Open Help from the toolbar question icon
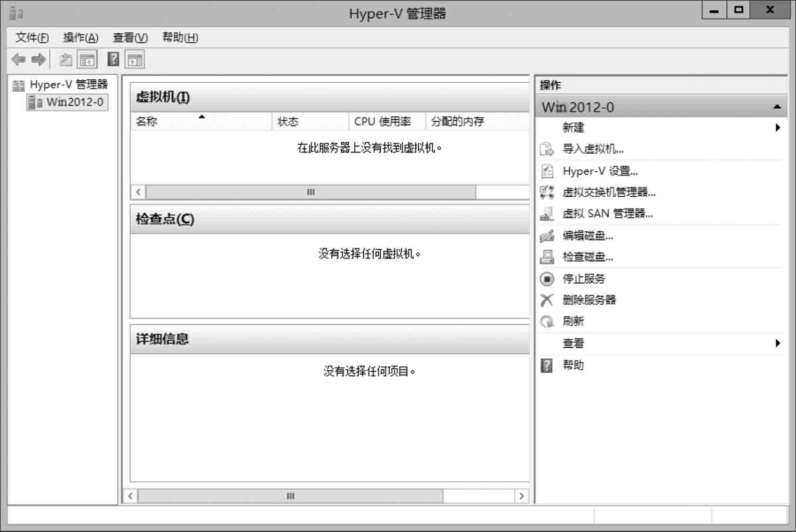Screen dimensions: 796x532 (113, 59)
